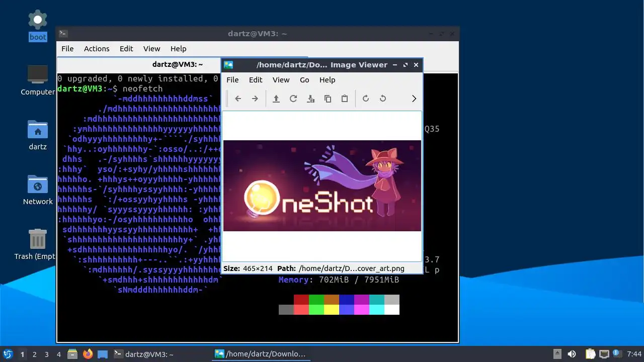Open the terminal Edit menu

(x=126, y=49)
